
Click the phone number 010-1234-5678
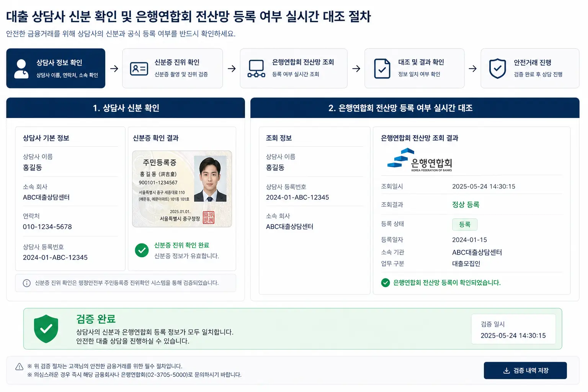coord(47,227)
